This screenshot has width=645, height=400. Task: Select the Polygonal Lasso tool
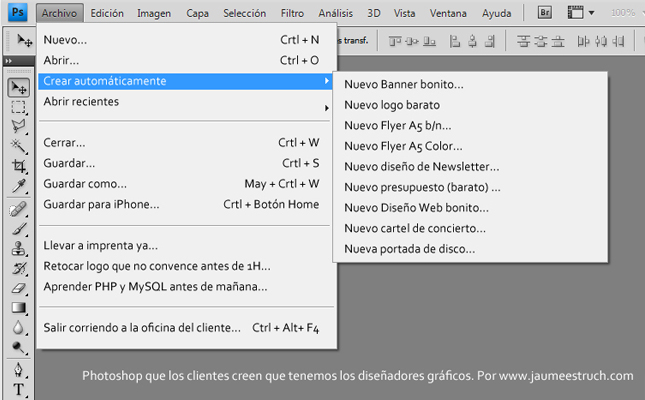[19, 126]
